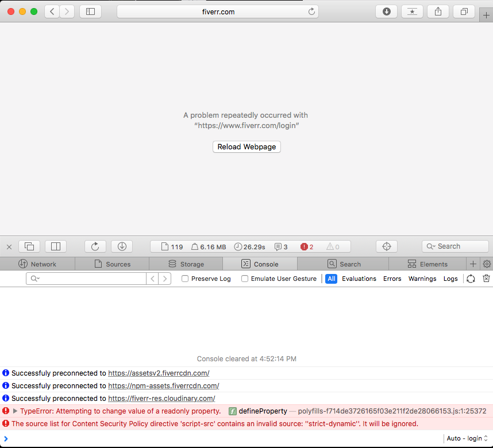Switch to the Sources tab

112,264
